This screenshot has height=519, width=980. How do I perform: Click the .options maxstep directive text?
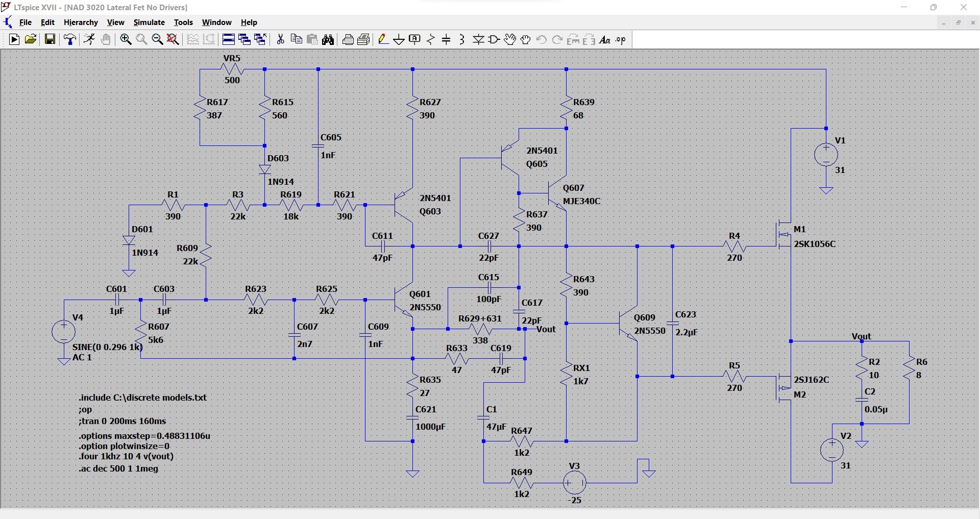point(144,436)
